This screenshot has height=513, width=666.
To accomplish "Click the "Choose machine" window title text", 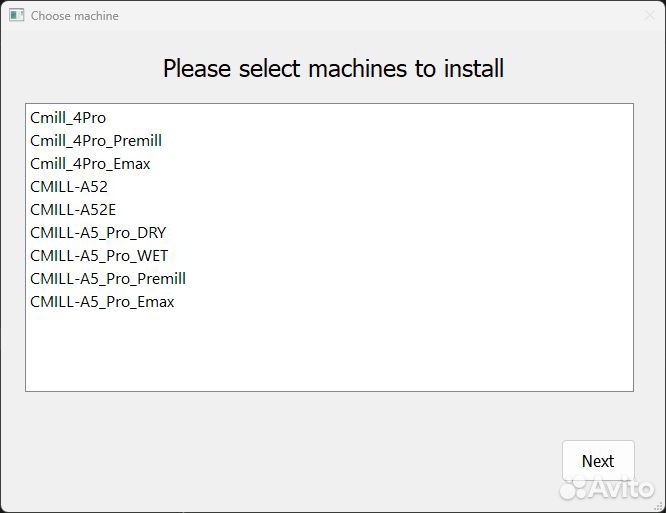I will (75, 16).
